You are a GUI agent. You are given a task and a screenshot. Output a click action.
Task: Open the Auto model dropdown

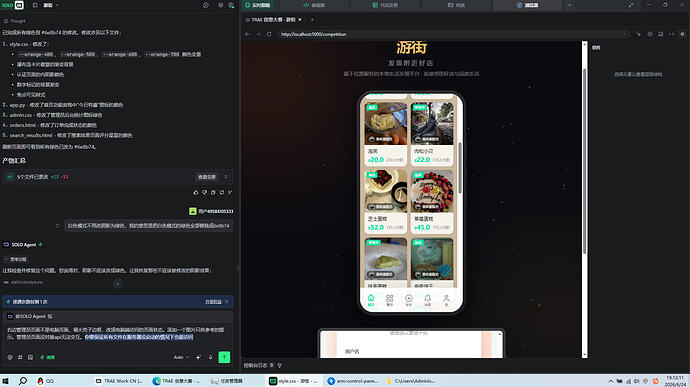(x=181, y=358)
